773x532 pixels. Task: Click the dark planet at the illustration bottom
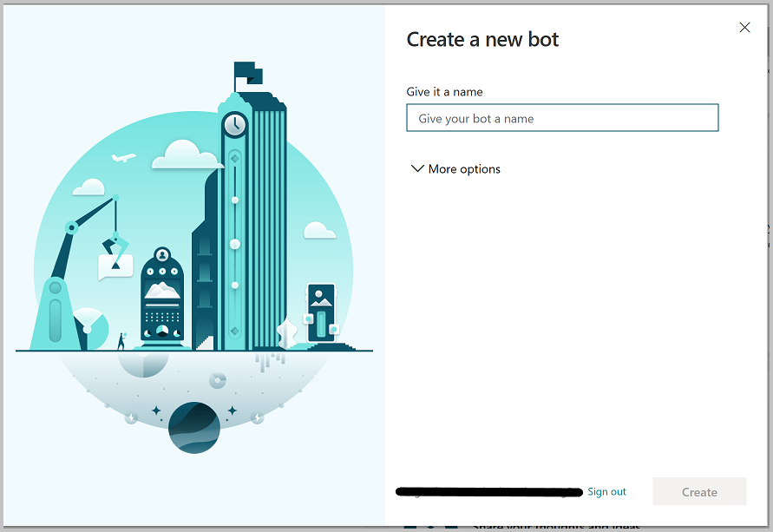(x=193, y=427)
